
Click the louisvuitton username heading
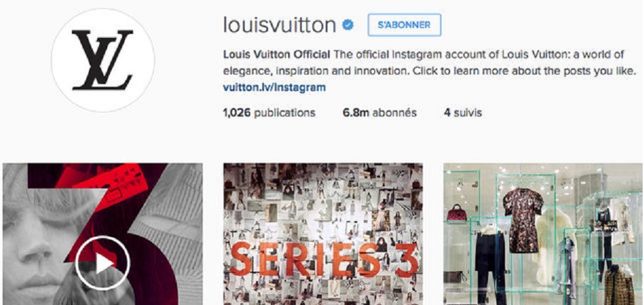pos(280,25)
